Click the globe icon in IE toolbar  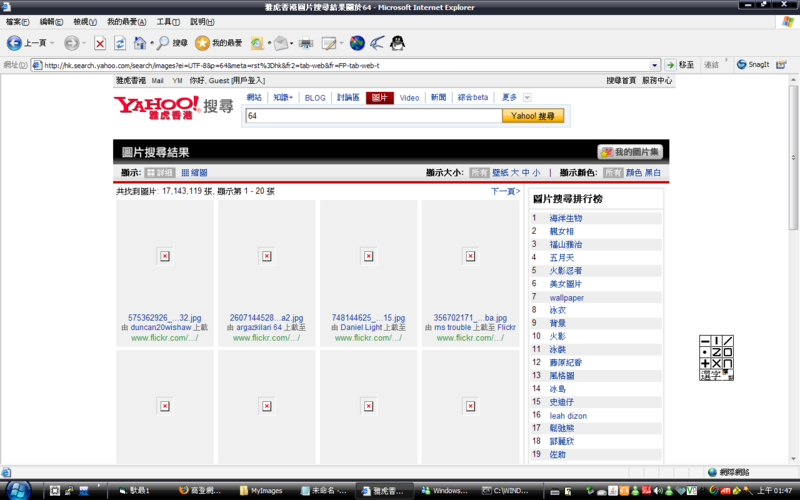[x=357, y=43]
